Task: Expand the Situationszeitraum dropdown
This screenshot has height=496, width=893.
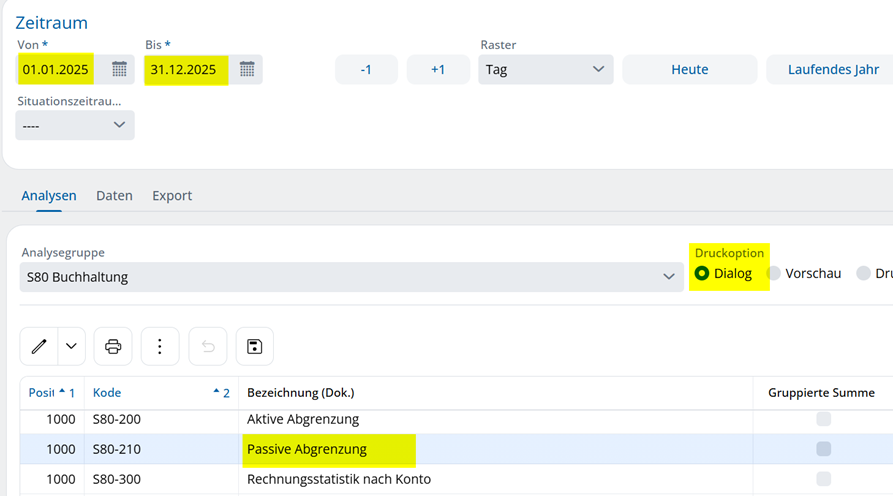Action: click(x=75, y=125)
